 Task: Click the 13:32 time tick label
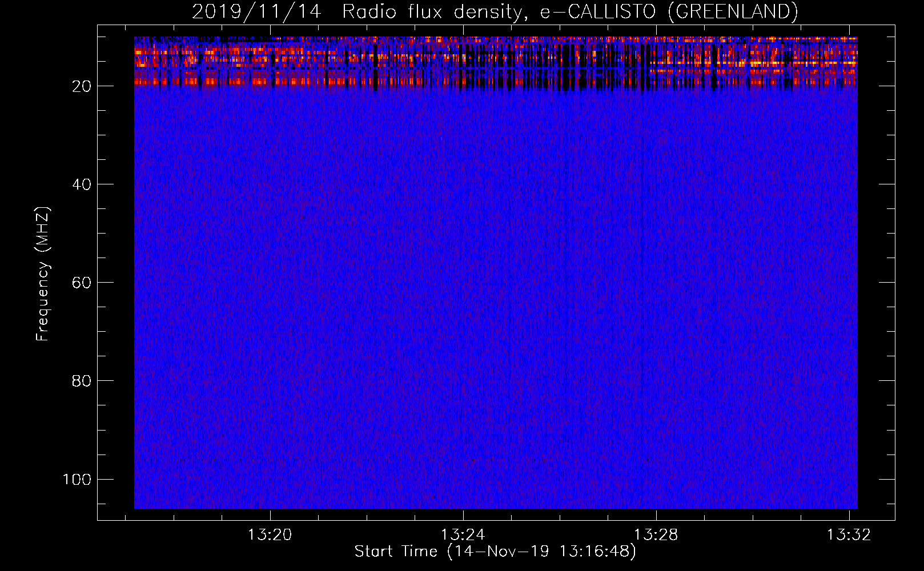pos(849,534)
